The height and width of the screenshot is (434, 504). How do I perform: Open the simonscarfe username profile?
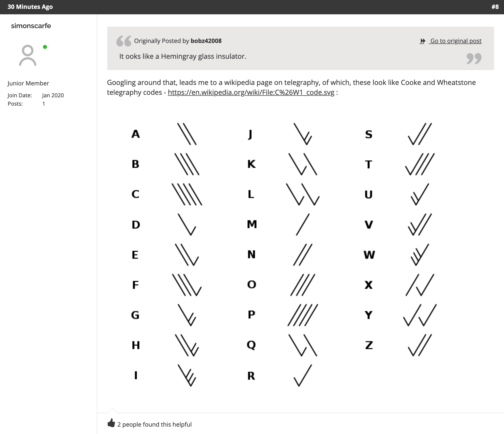[31, 26]
